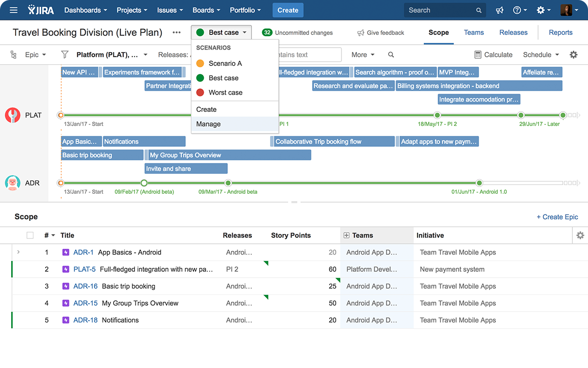
Task: Open the More filters dropdown
Action: (x=363, y=54)
